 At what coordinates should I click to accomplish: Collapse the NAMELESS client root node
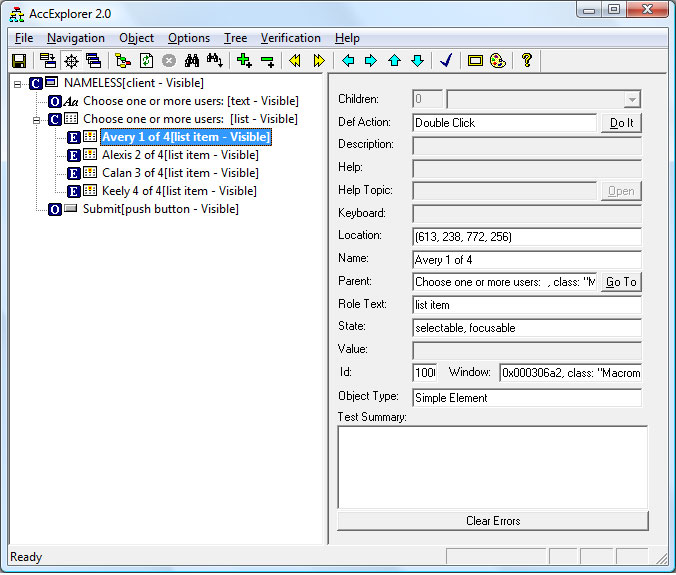pos(17,84)
